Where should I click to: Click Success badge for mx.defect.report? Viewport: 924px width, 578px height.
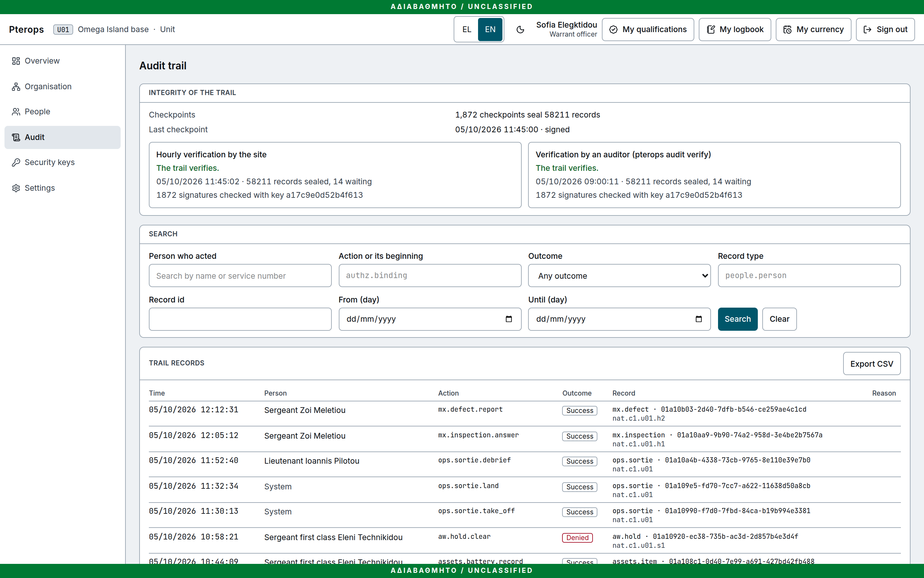(580, 410)
